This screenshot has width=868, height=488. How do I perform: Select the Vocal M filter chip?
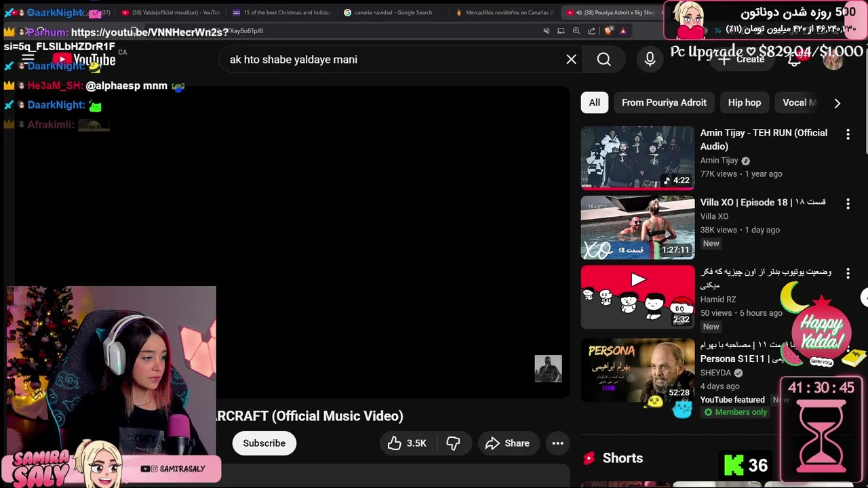(x=799, y=102)
